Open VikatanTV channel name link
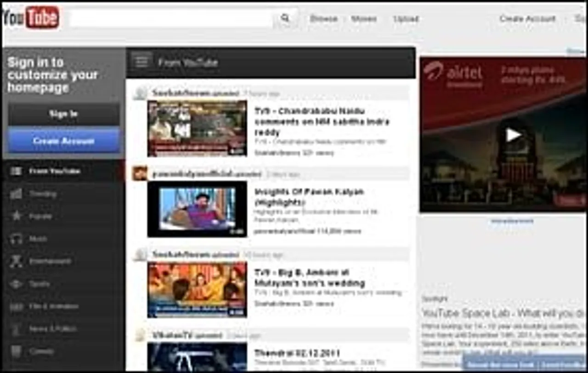Screen dimensions: 588x373 pyautogui.click(x=172, y=335)
